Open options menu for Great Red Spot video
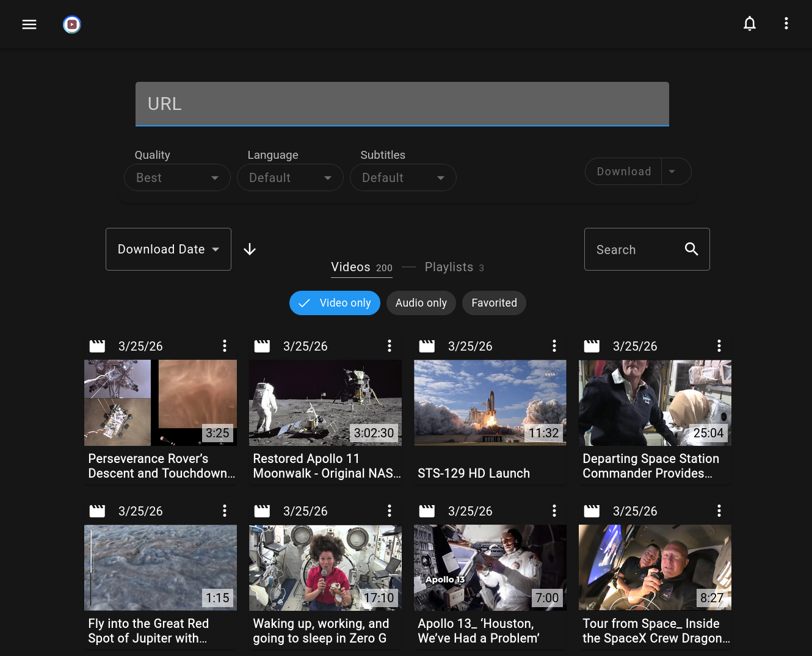Image resolution: width=812 pixels, height=656 pixels. [x=225, y=511]
